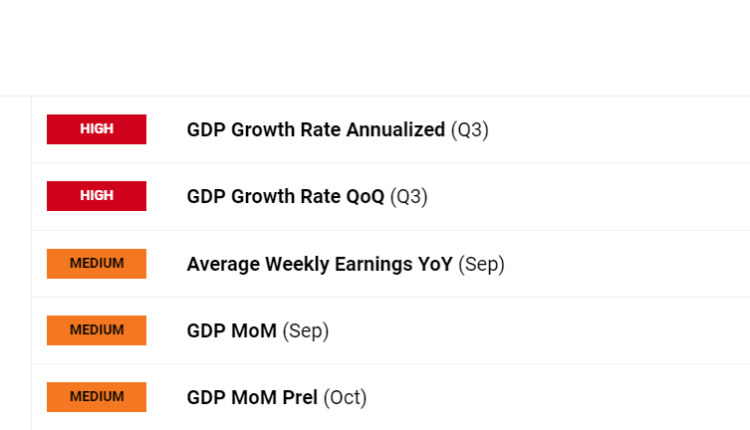
Task: Click the (Q3) label after QoQ
Action: (408, 197)
